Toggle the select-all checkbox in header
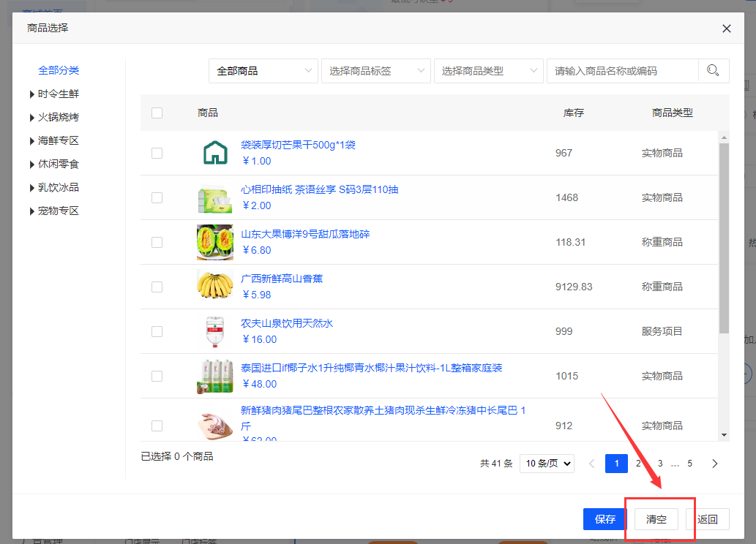The image size is (756, 544). (157, 113)
